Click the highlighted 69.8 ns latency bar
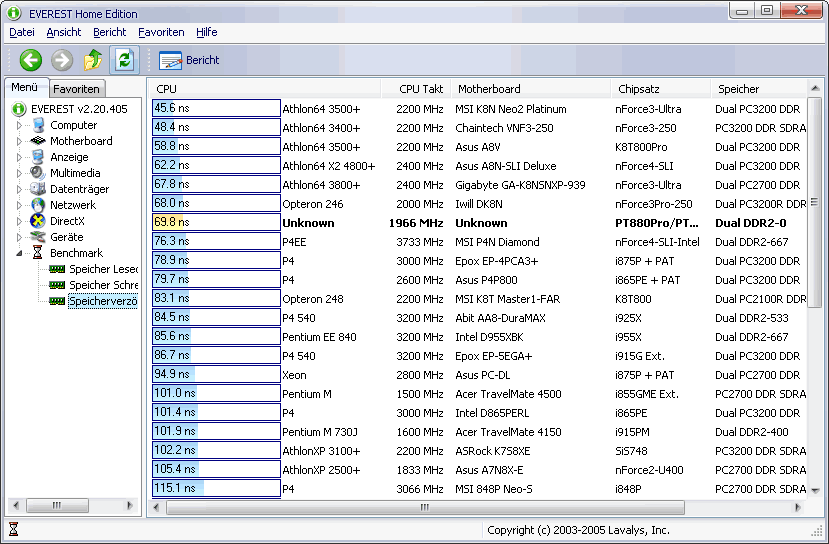829x544 pixels. 216,222
